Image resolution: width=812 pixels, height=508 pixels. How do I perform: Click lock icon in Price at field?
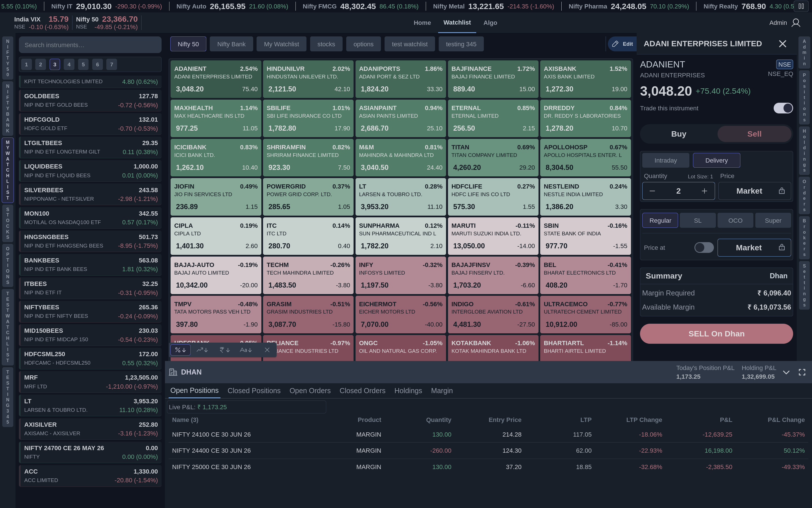(782, 248)
